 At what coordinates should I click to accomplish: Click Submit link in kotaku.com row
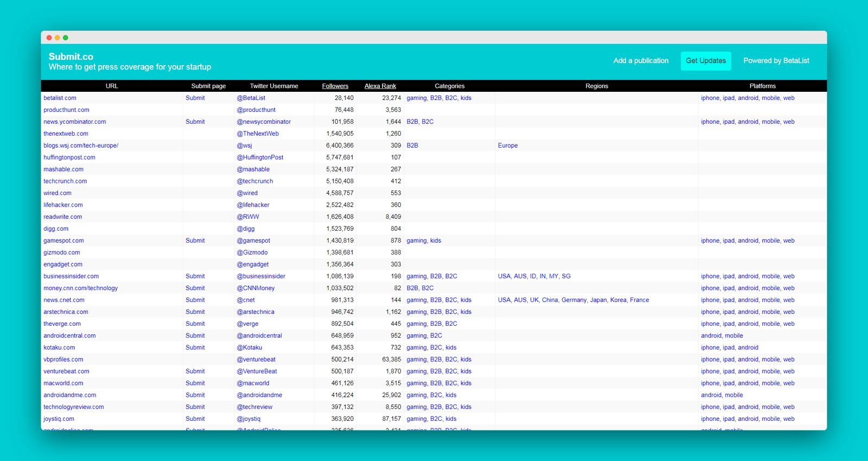tap(195, 348)
